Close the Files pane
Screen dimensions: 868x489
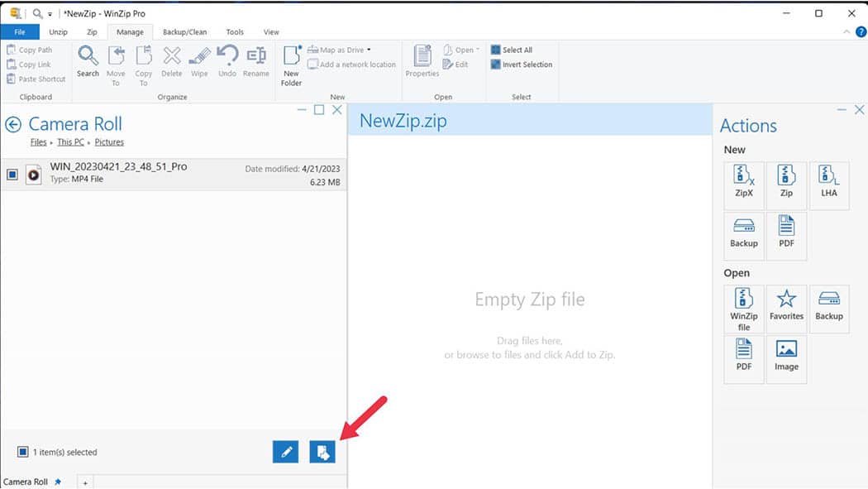(x=336, y=110)
